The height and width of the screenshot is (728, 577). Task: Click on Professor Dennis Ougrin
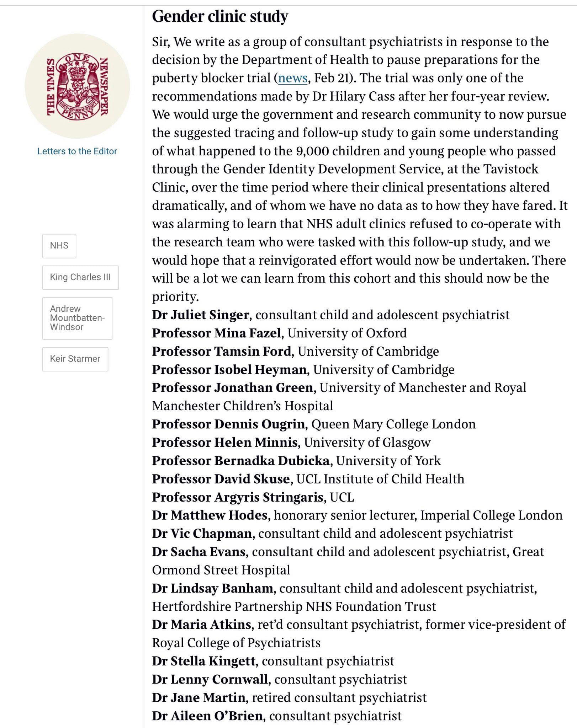point(228,424)
